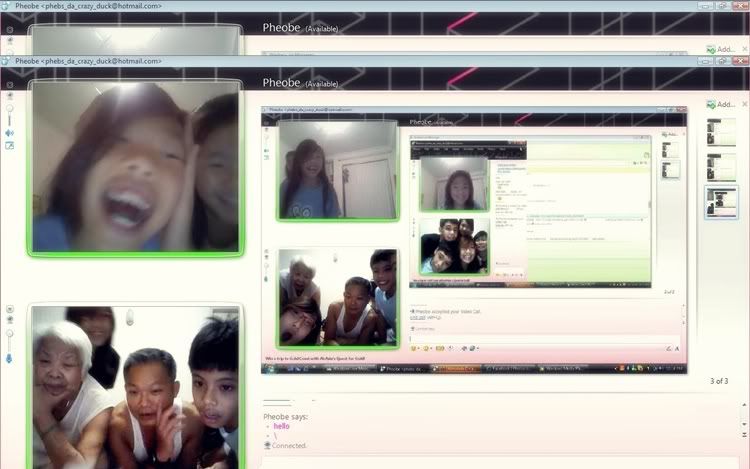Viewport: 750px width, 469px height.
Task: Maximize the front conversation window
Action: click(x=722, y=61)
